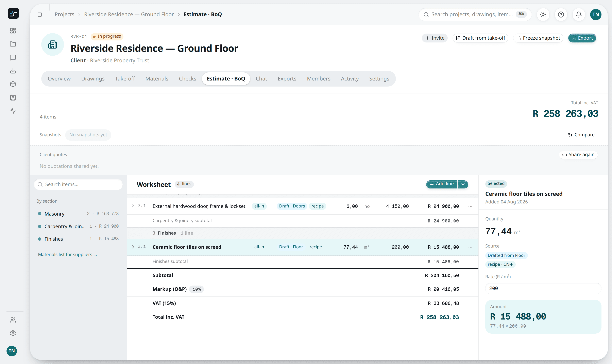Click the Add line button
Image resolution: width=612 pixels, height=364 pixels.
(442, 184)
